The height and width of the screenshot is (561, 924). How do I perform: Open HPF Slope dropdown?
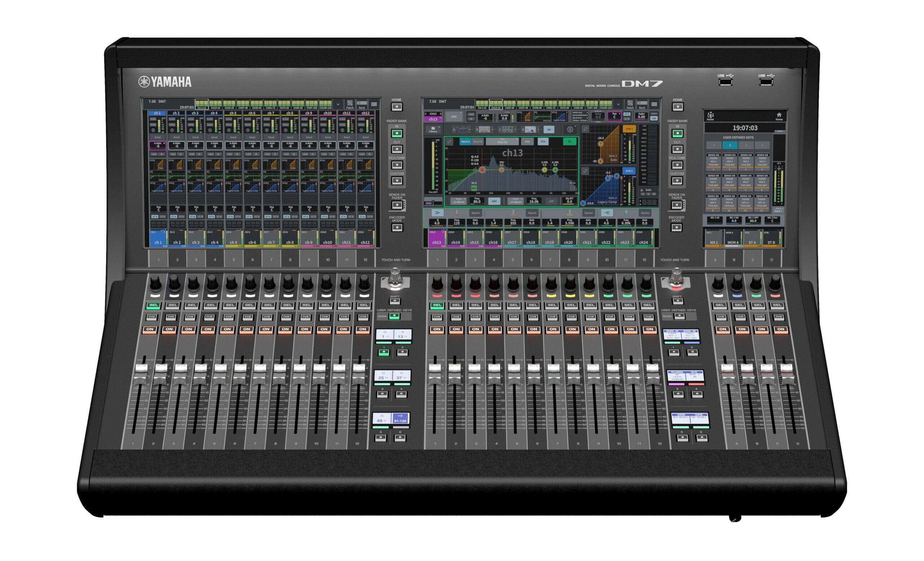pos(458,202)
